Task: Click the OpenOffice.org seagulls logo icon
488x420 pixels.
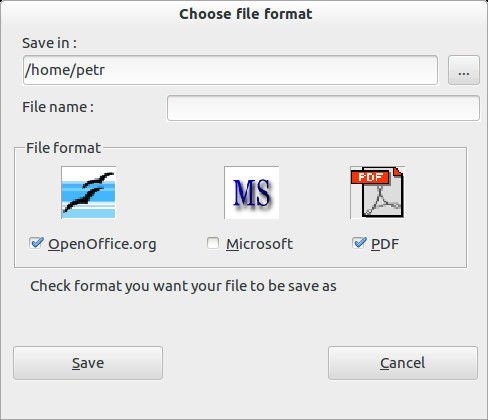Action: (x=88, y=192)
